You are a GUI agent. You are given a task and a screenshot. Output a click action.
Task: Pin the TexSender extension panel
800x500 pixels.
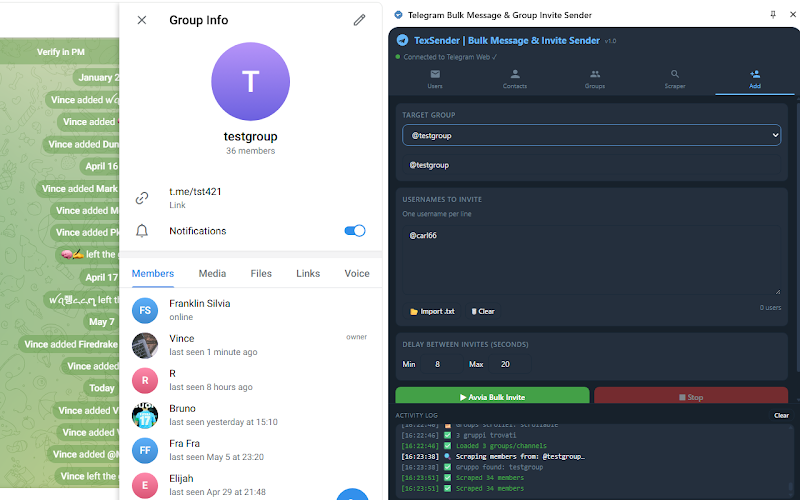tap(773, 15)
